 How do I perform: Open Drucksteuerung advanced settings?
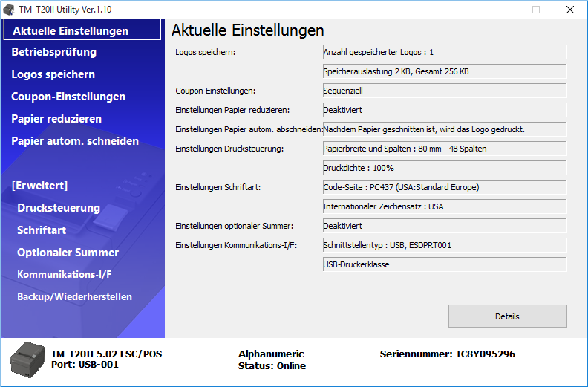pos(59,208)
